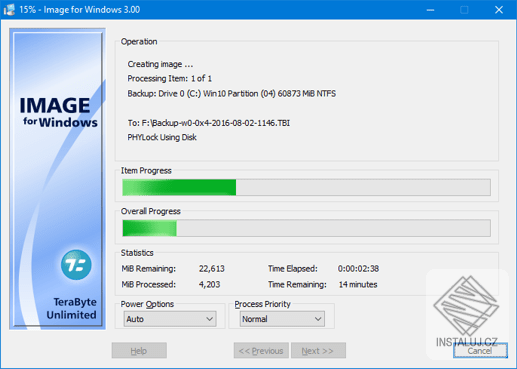Cancel the running backup operation
Screen dimensions: 517x369
pyautogui.click(x=480, y=351)
